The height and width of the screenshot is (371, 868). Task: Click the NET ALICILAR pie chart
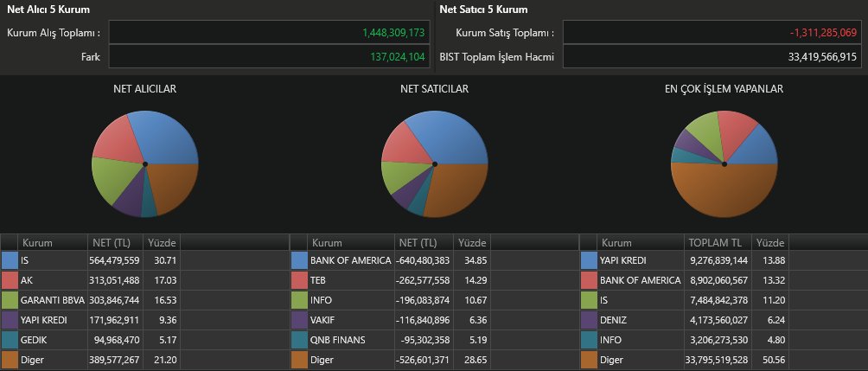pyautogui.click(x=145, y=164)
